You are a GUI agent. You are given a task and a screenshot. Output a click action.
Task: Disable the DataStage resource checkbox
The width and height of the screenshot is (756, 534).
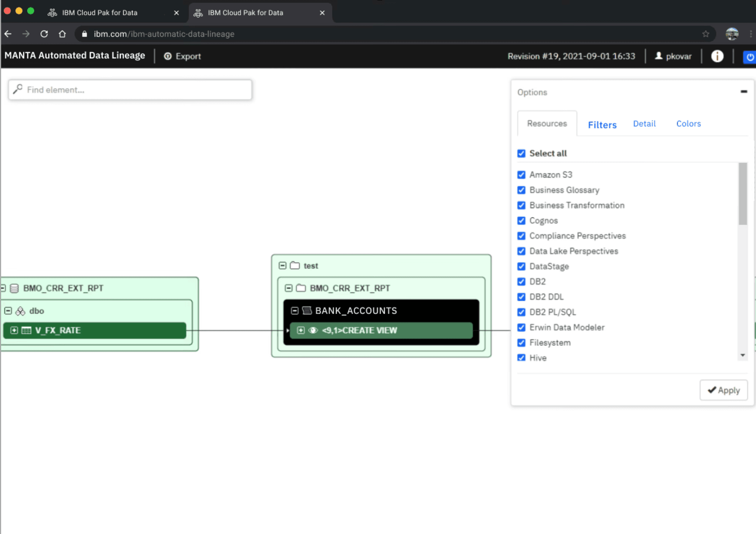pyautogui.click(x=521, y=267)
